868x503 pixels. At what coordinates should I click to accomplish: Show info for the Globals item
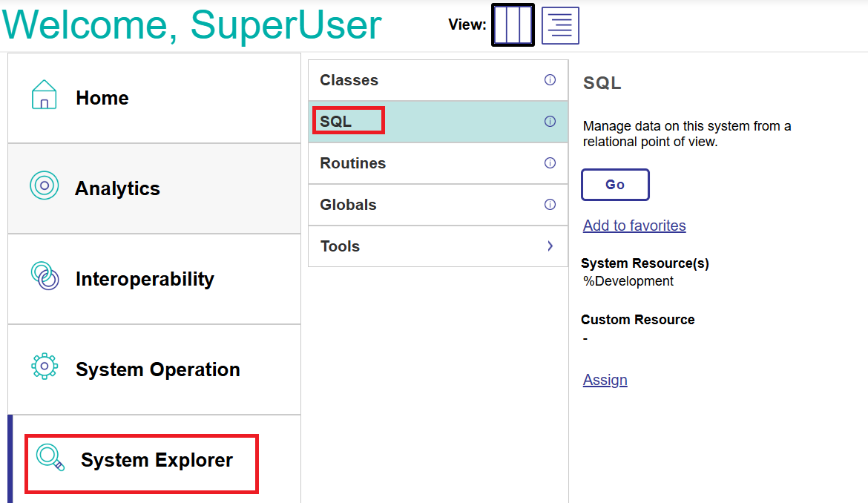[550, 205]
